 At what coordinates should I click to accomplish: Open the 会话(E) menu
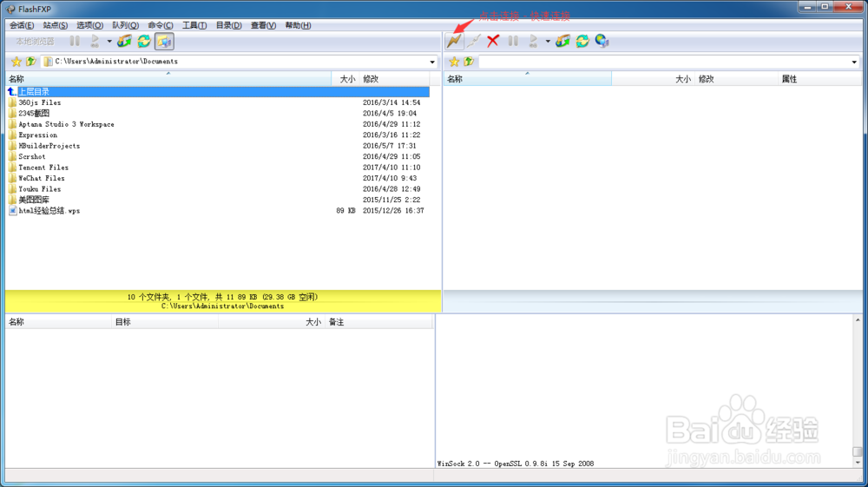(23, 25)
